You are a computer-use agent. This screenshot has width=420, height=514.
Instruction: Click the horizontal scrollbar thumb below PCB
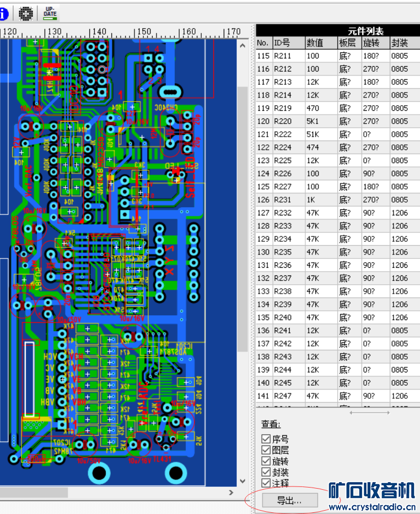34,493
